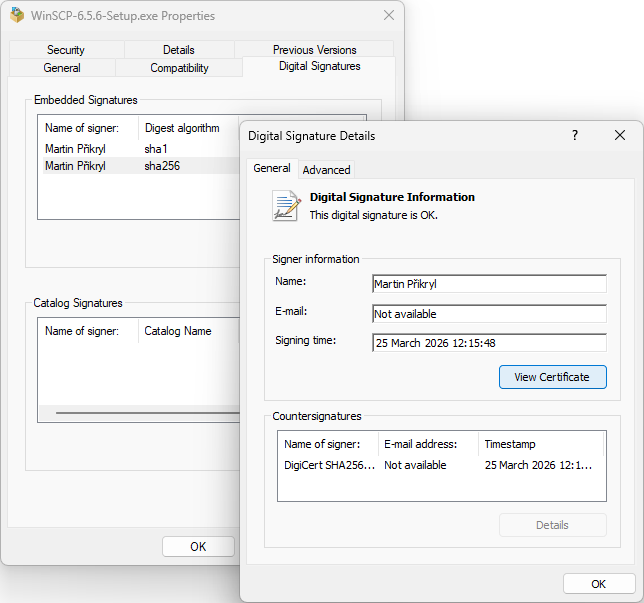This screenshot has width=644, height=603.
Task: Click OK in the Properties window
Action: (x=198, y=547)
